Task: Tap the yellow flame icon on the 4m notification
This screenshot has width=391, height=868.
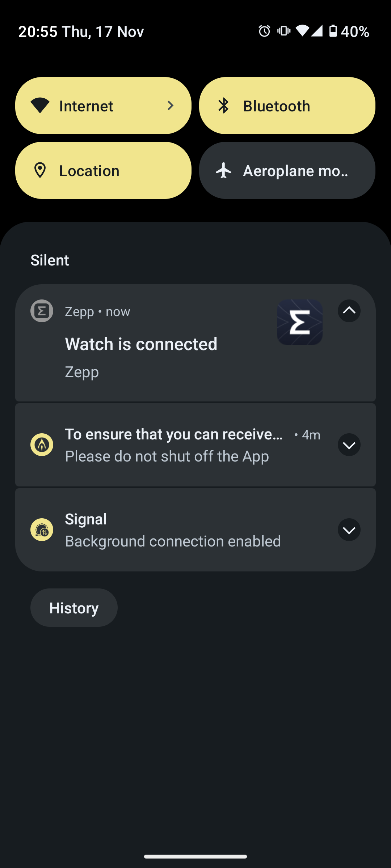Action: tap(42, 444)
